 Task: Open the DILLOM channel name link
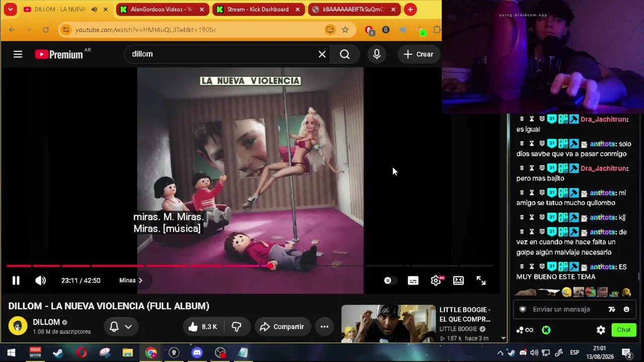[x=46, y=322]
